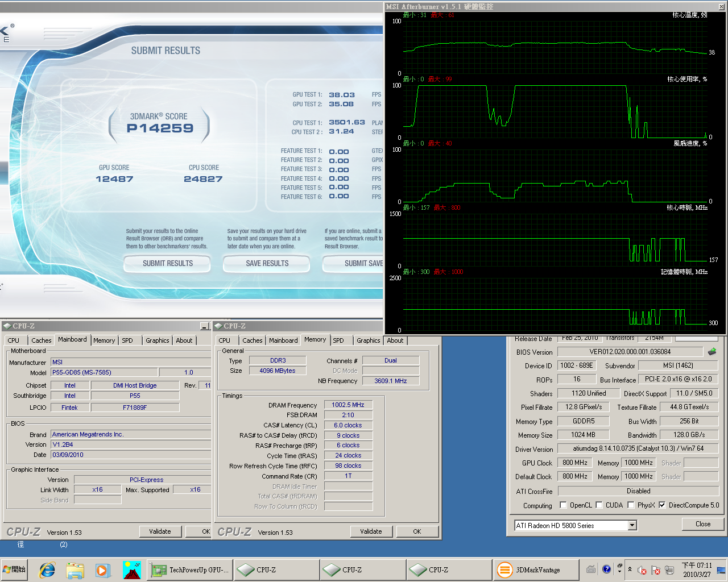Open CPU tab in CPU-Z Mainboard window
The image size is (728, 582).
pyautogui.click(x=14, y=340)
